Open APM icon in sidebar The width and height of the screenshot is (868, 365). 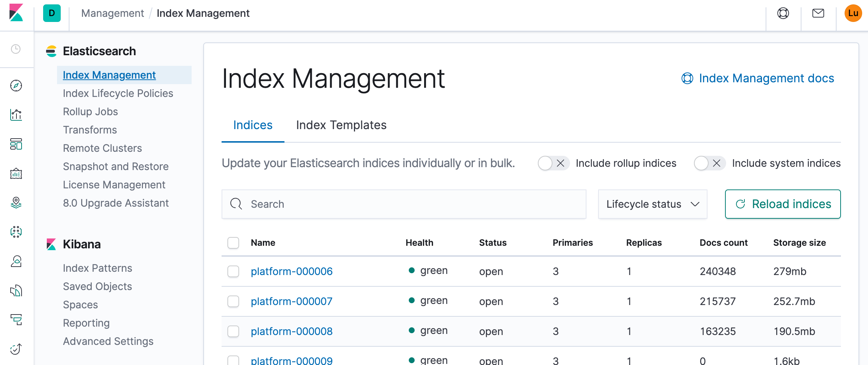[16, 320]
